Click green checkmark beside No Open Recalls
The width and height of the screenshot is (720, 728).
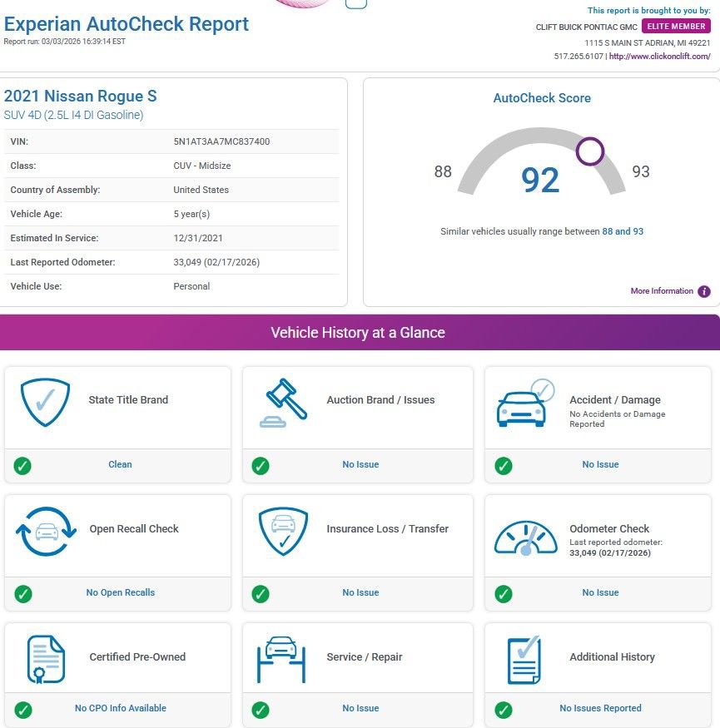[x=23, y=593]
